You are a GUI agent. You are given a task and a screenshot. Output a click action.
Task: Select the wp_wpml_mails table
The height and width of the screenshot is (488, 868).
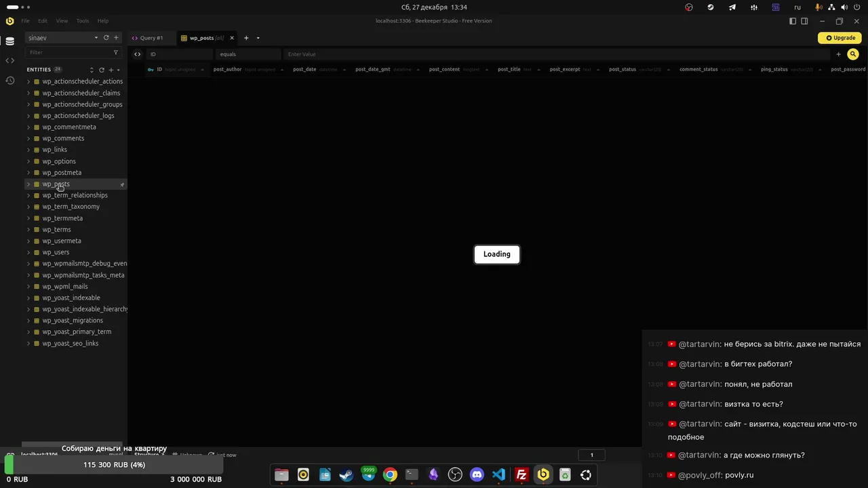(65, 287)
